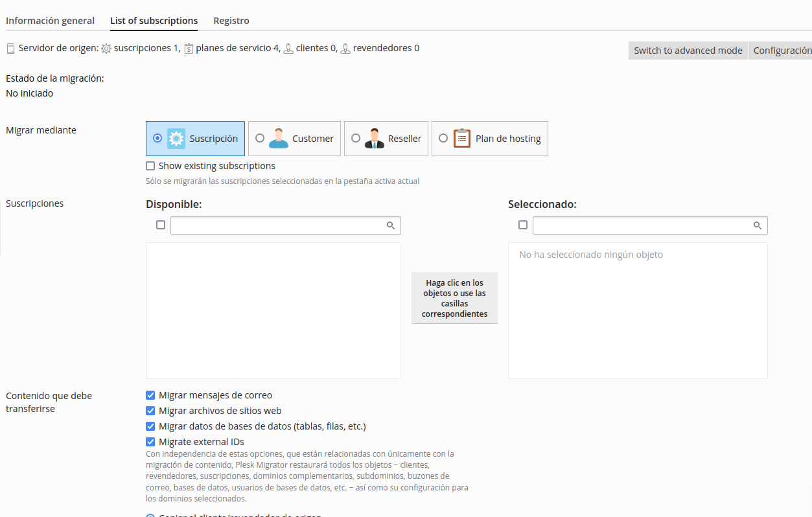Viewport: 812px width, 517px height.
Task: Uncheck Migrate external IDs option
Action: 150,442
